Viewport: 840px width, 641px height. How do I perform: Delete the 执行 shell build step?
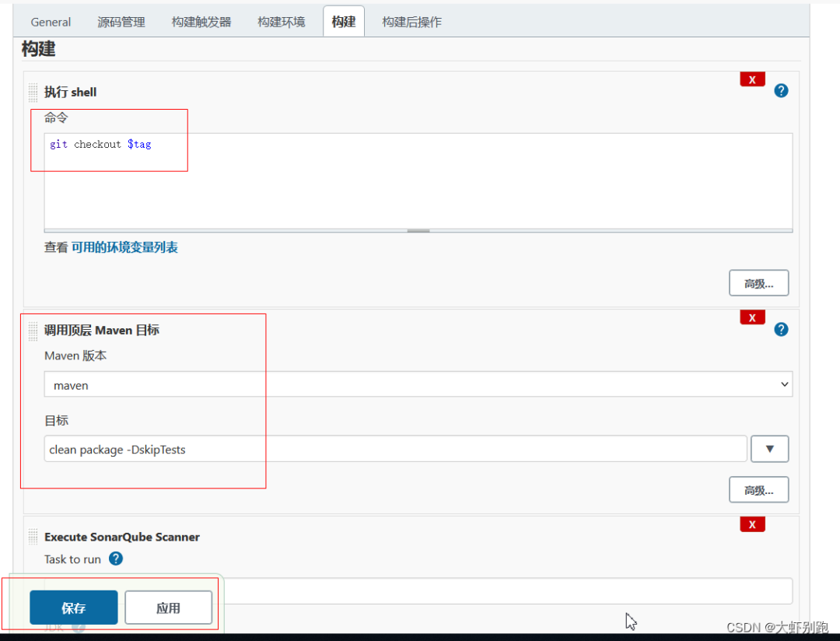coord(752,79)
